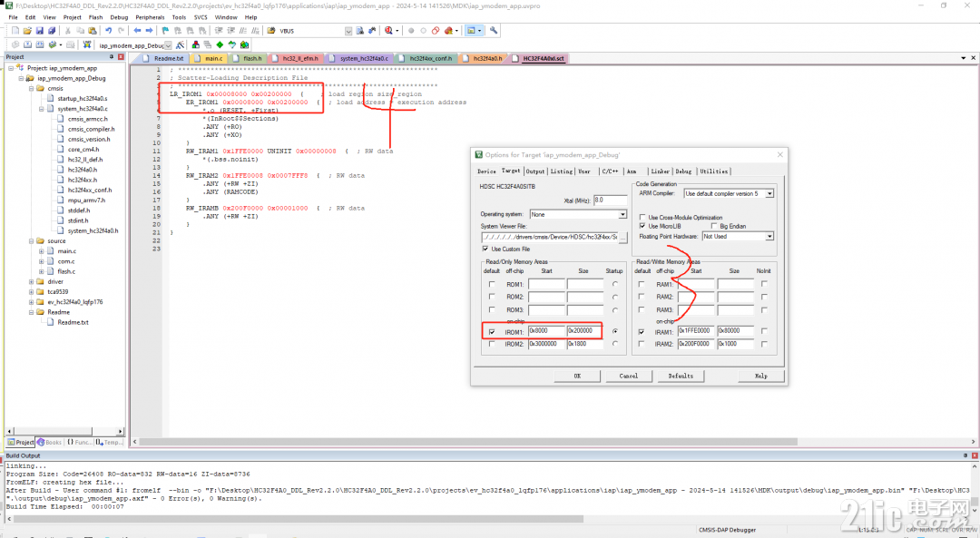
Task: Expand the driver group in project tree
Action: [31, 282]
